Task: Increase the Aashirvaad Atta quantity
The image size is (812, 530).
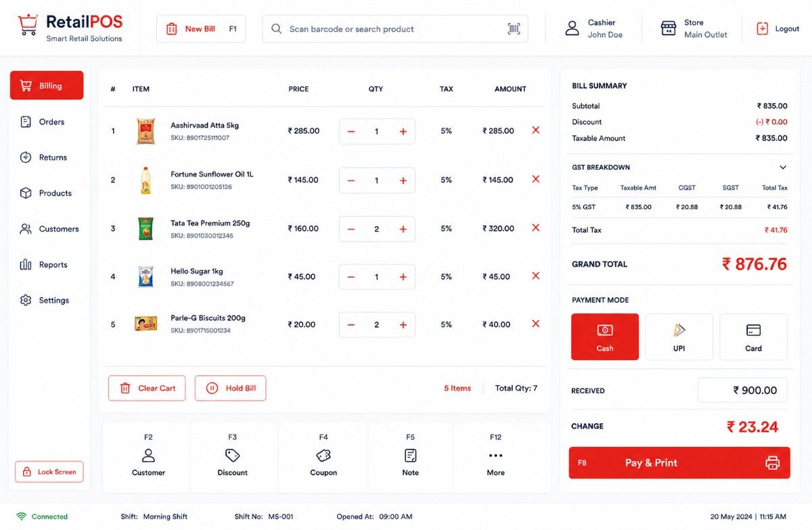Action: pyautogui.click(x=403, y=132)
